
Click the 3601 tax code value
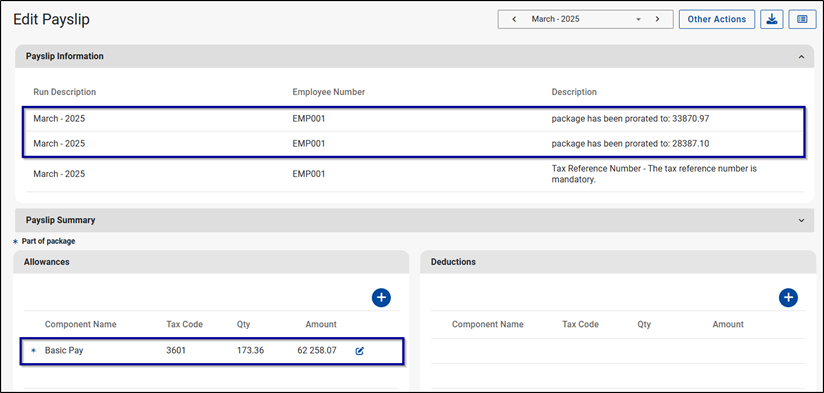point(175,351)
